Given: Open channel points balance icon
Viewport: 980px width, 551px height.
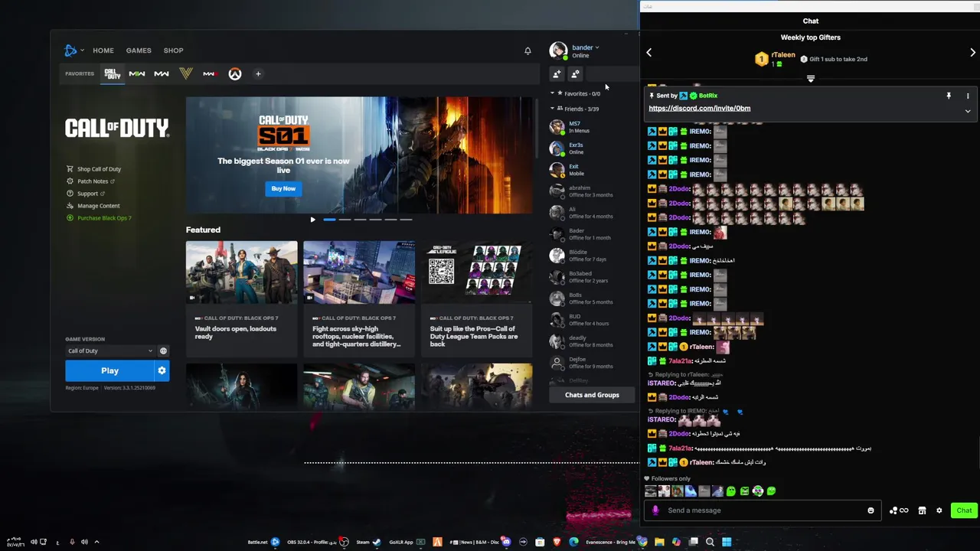Looking at the screenshot, I should coord(899,510).
